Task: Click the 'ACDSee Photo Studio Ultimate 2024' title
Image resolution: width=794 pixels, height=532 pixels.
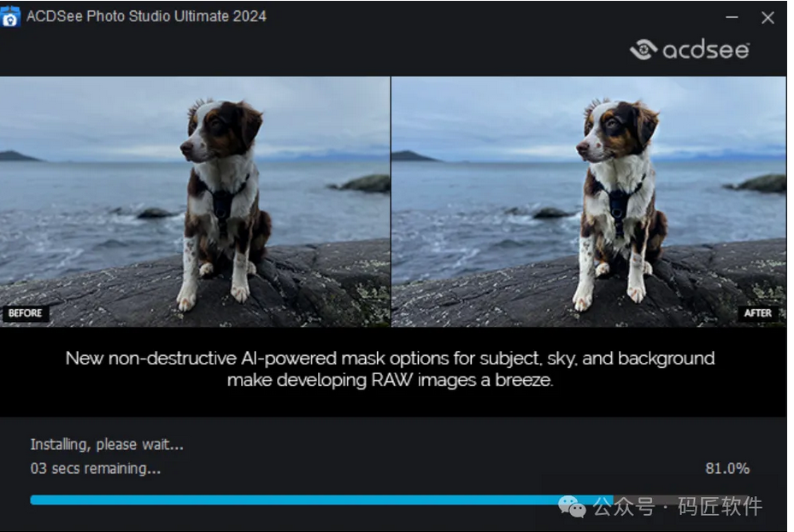Action: coord(146,16)
